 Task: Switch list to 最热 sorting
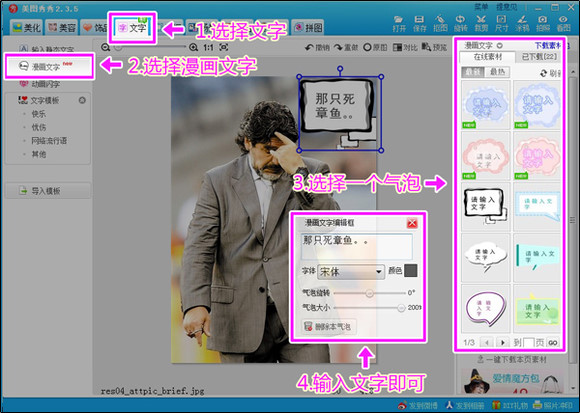point(497,72)
